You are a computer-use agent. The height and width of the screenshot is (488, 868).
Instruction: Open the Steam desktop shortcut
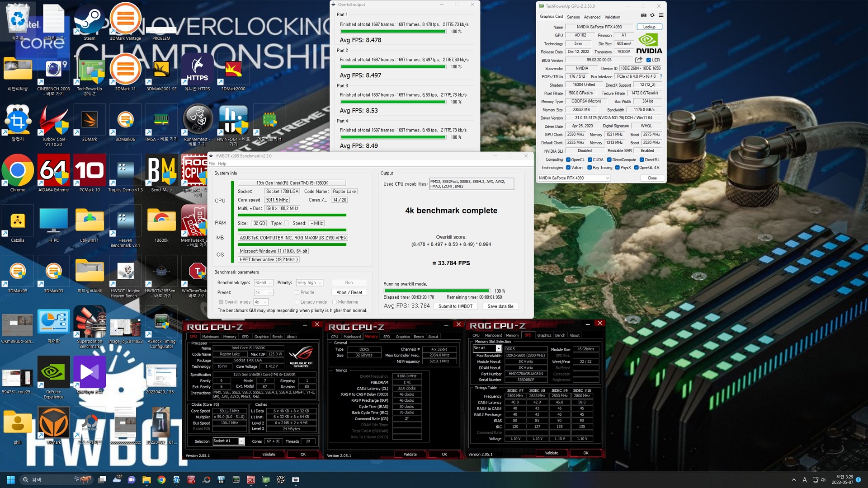coord(90,22)
